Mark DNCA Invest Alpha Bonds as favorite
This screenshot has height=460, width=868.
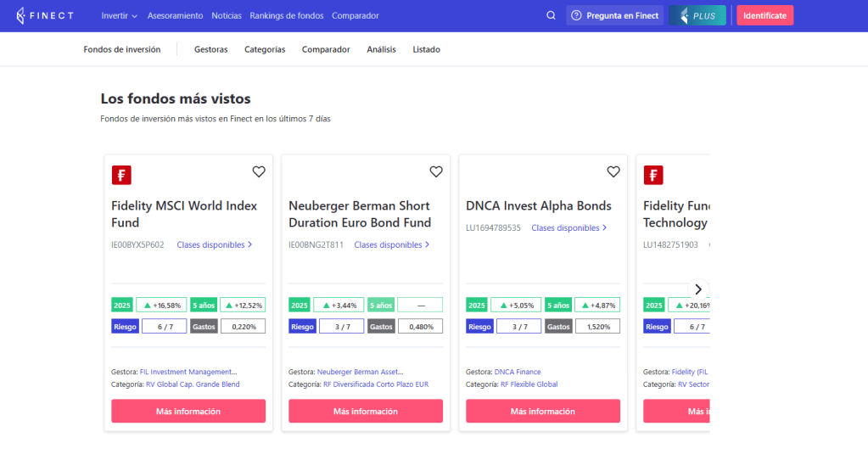click(613, 171)
